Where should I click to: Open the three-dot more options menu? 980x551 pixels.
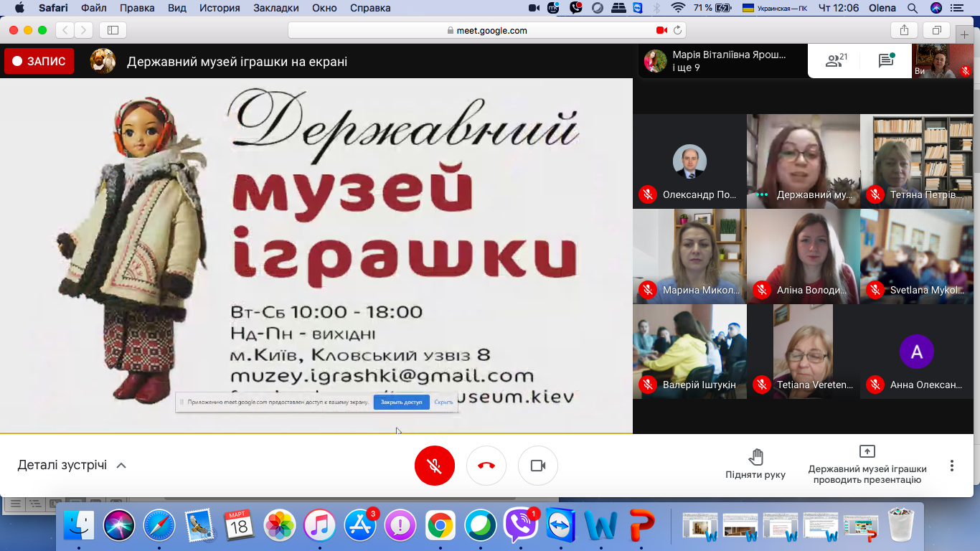[952, 466]
